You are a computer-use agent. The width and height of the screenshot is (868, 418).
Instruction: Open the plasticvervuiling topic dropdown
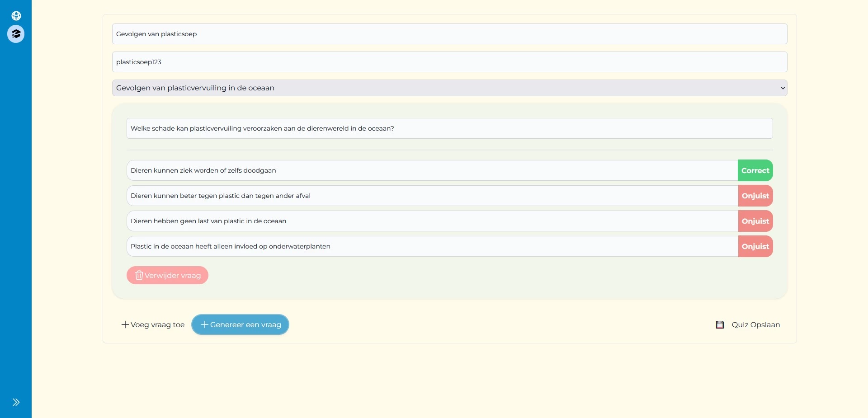coord(449,88)
